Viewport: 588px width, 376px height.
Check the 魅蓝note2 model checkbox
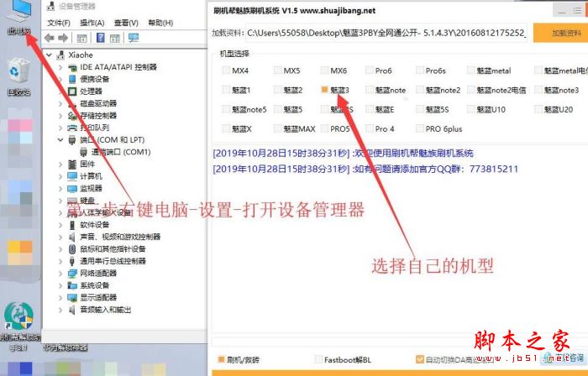420,90
